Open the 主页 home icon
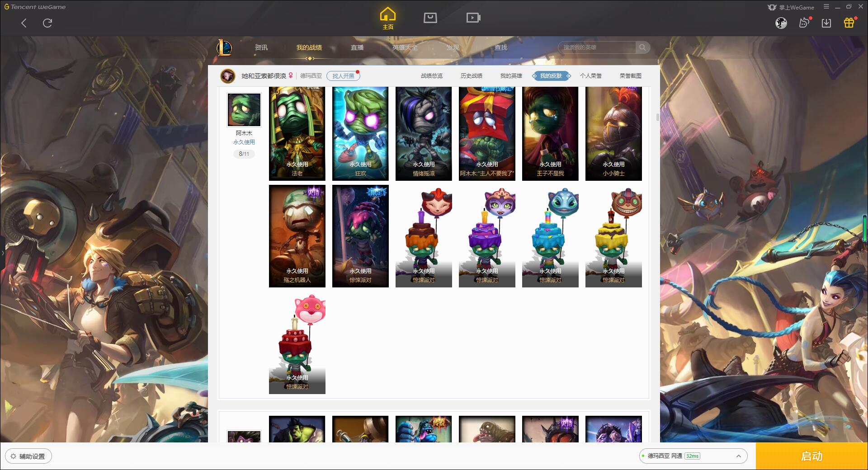 tap(387, 19)
